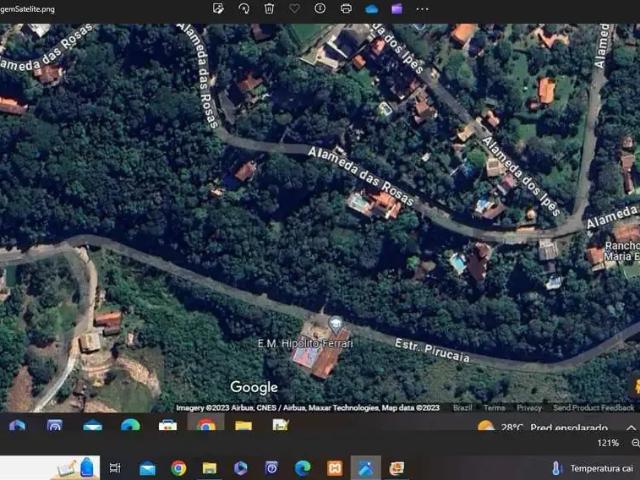
Task: Open Task View in the bottom taskbar
Action: pos(115,468)
